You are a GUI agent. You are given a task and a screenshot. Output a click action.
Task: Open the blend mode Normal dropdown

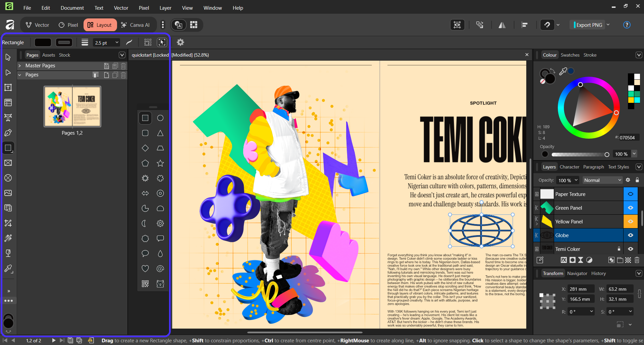602,180
